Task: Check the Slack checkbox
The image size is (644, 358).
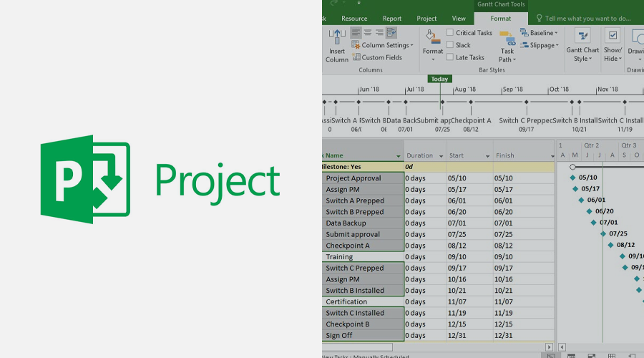Action: [x=450, y=45]
